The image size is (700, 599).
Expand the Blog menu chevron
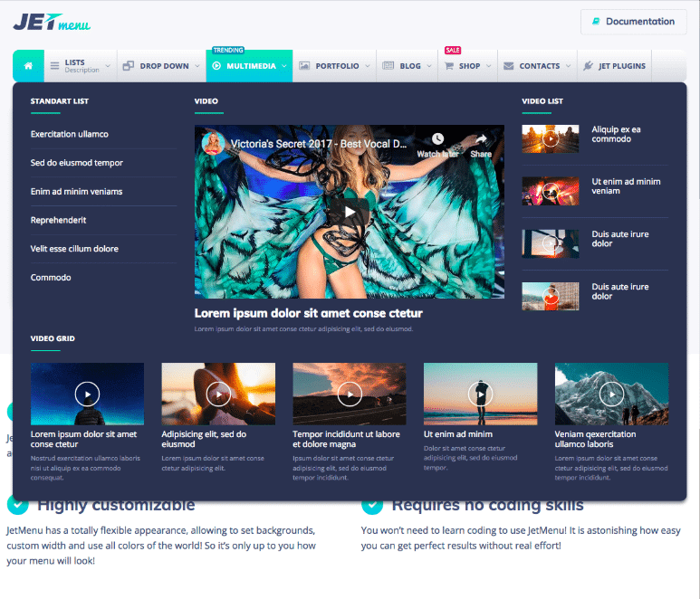coord(429,66)
